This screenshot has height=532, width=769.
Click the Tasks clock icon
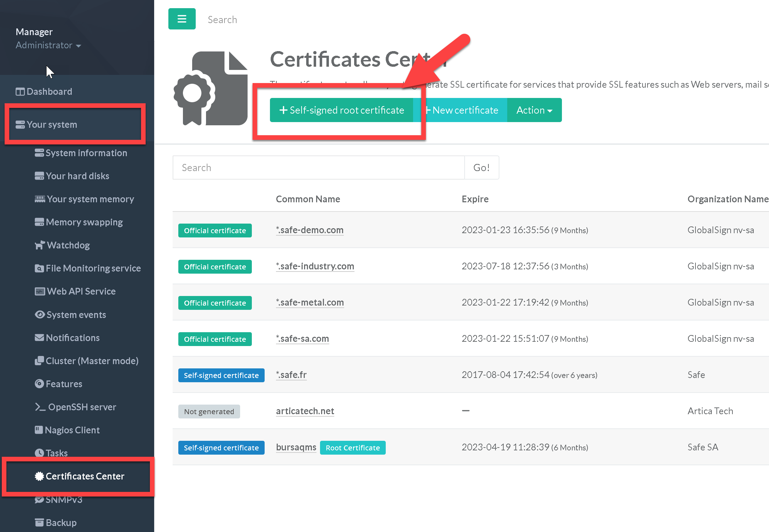(x=39, y=453)
